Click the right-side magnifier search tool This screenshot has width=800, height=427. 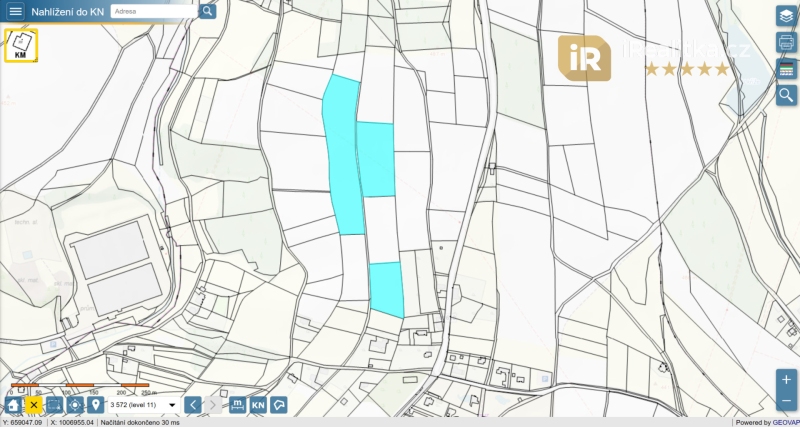[787, 95]
